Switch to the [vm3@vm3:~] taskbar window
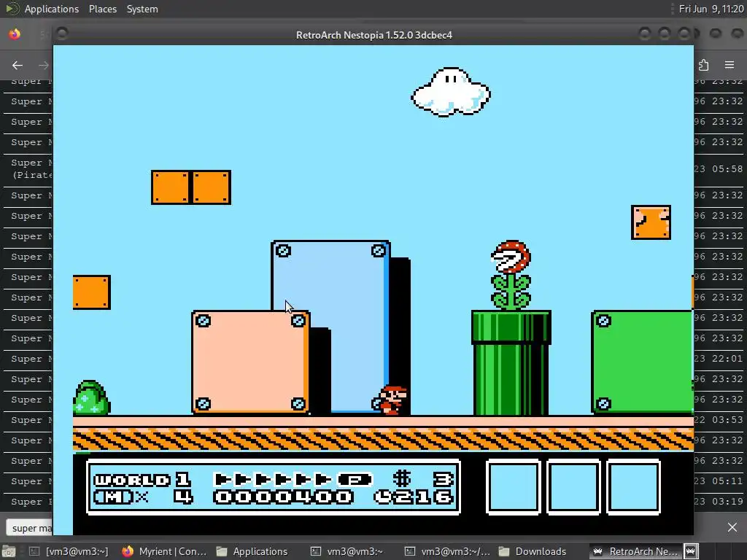Image resolution: width=747 pixels, height=560 pixels. (x=69, y=551)
